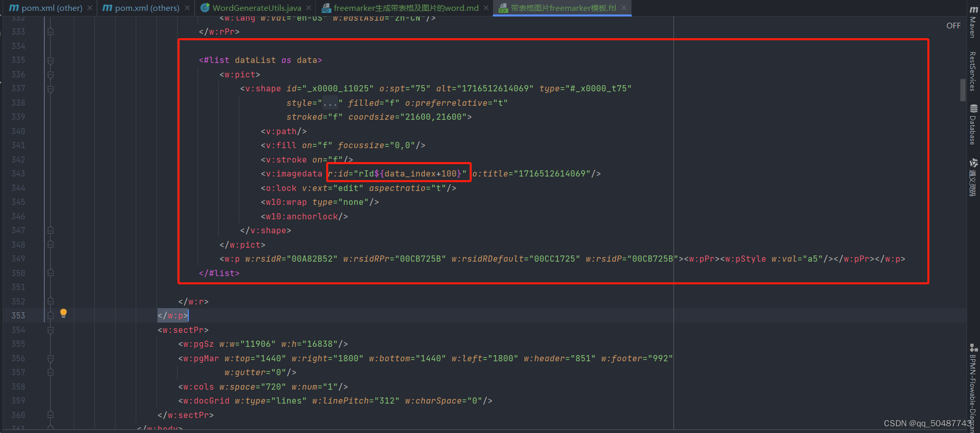The height and width of the screenshot is (433, 980).
Task: Toggle the OFF indicator in editor corner
Action: pos(953,25)
